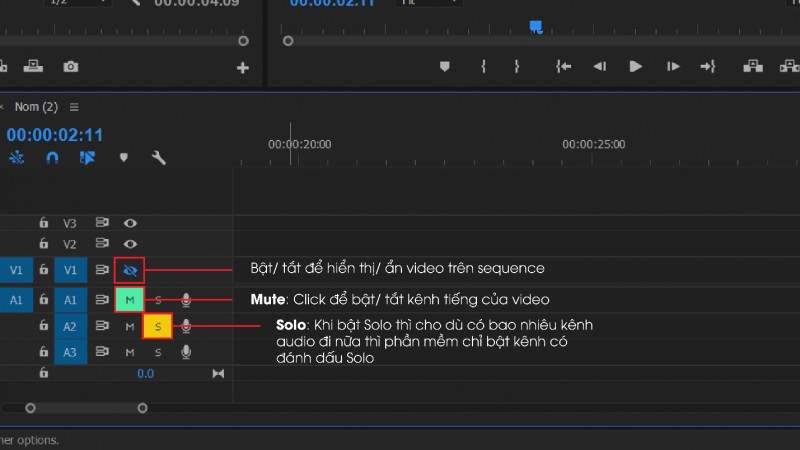Toggle Snap magnet in timeline
This screenshot has width=800, height=450.
tap(52, 158)
